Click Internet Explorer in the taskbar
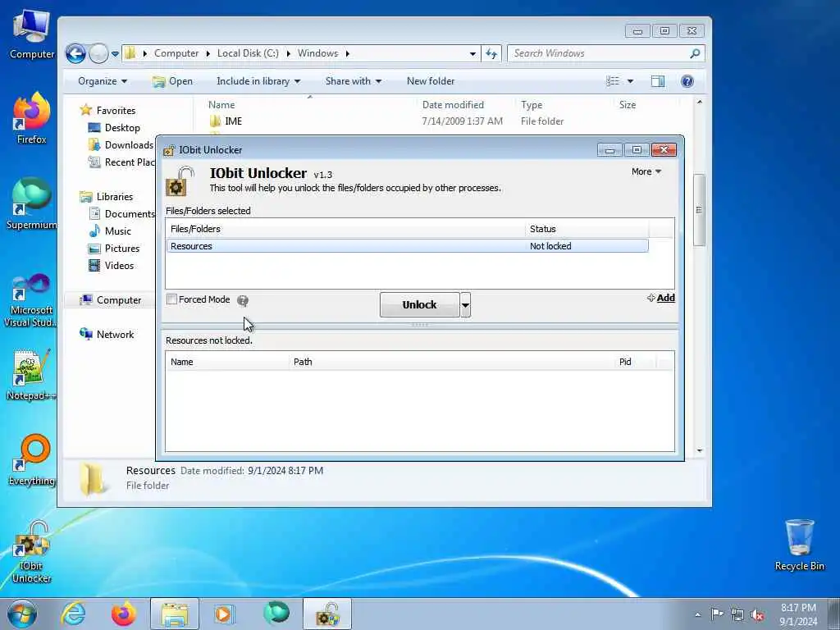 (x=73, y=614)
